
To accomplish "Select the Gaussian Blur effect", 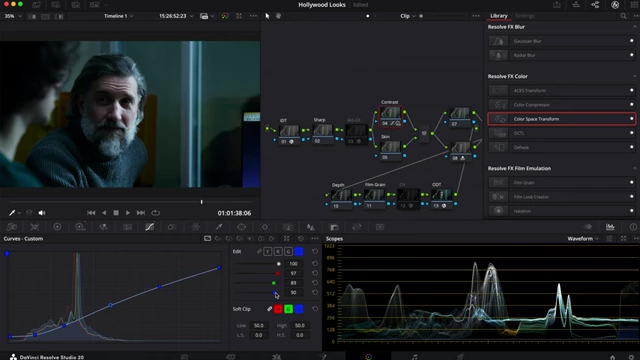I will [562, 41].
